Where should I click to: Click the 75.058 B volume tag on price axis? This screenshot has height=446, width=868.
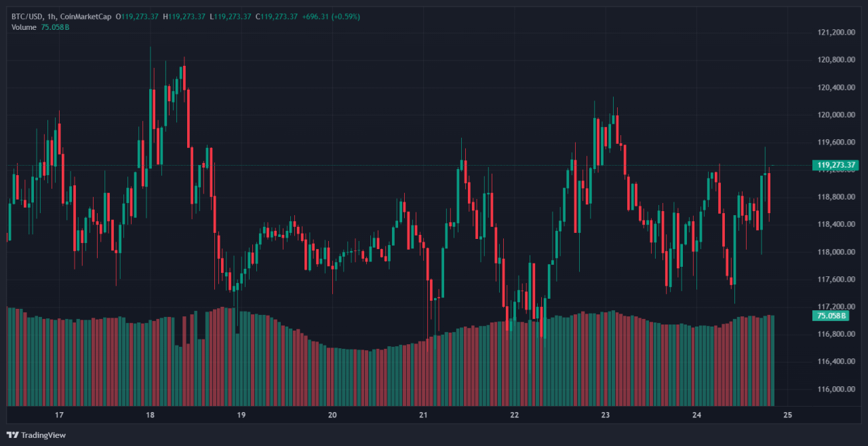(x=831, y=316)
